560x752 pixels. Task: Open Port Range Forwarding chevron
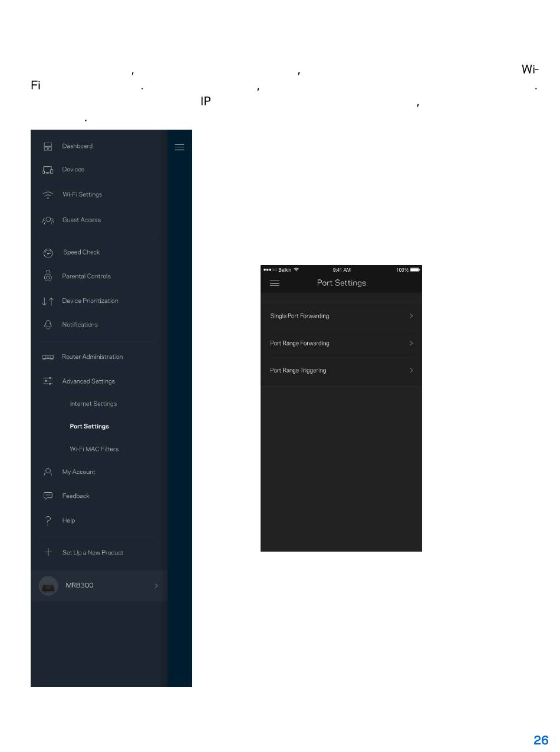pyautogui.click(x=411, y=343)
